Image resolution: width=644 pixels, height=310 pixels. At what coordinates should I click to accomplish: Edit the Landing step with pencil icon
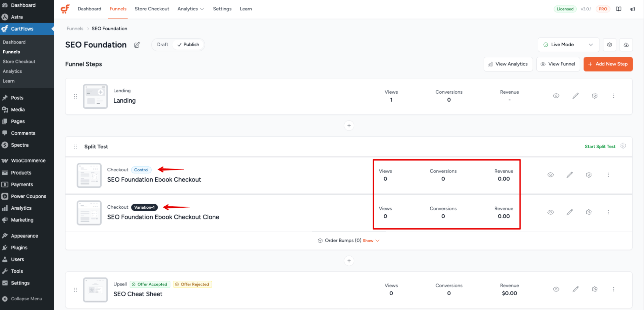point(576,96)
